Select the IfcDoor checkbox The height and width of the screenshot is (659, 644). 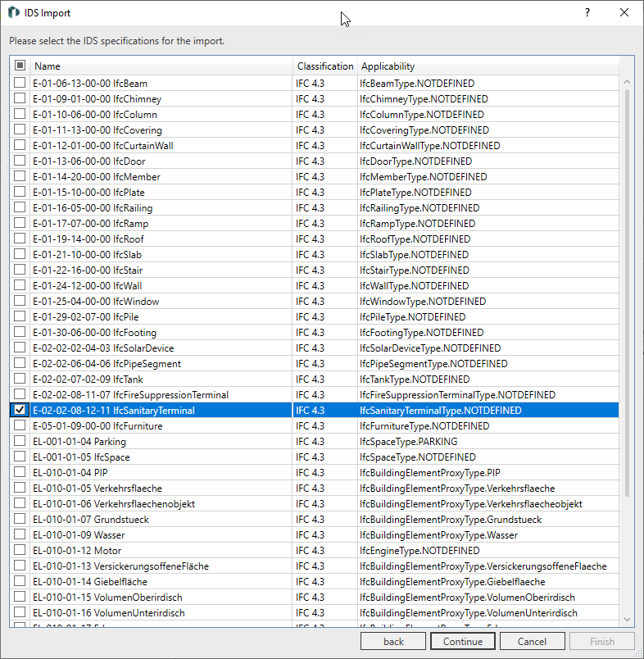click(x=20, y=161)
